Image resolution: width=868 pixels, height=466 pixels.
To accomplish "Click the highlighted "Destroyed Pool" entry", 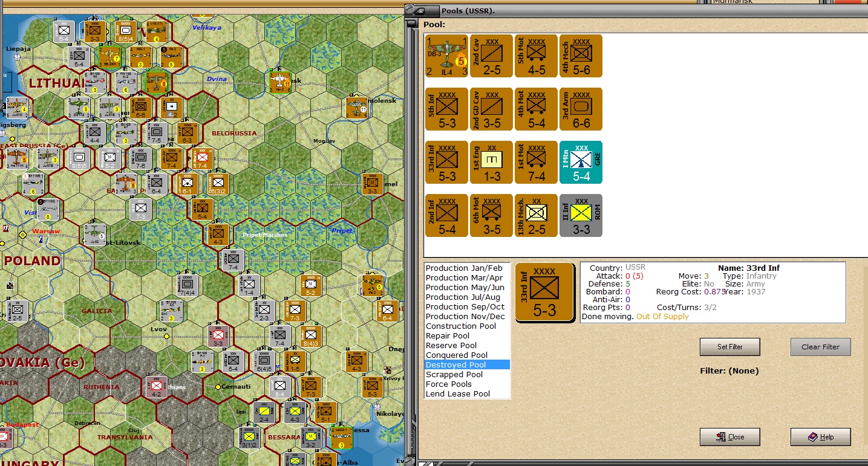I will pos(468,365).
